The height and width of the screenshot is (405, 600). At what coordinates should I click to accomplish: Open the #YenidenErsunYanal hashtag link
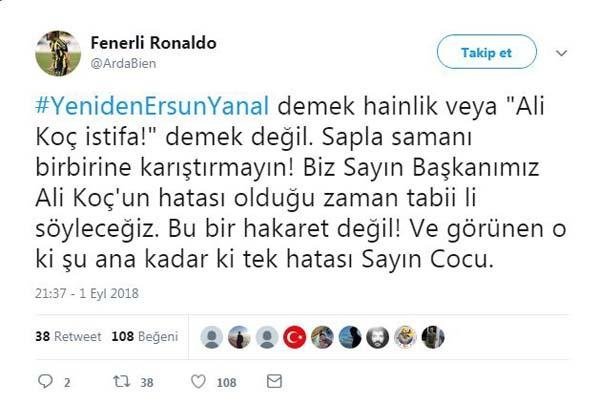click(155, 106)
